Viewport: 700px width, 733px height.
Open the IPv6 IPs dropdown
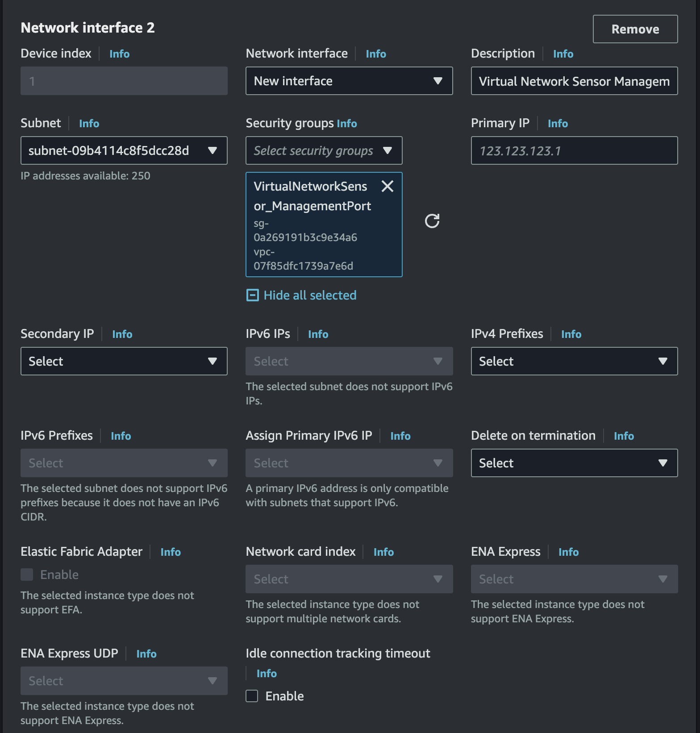(349, 361)
